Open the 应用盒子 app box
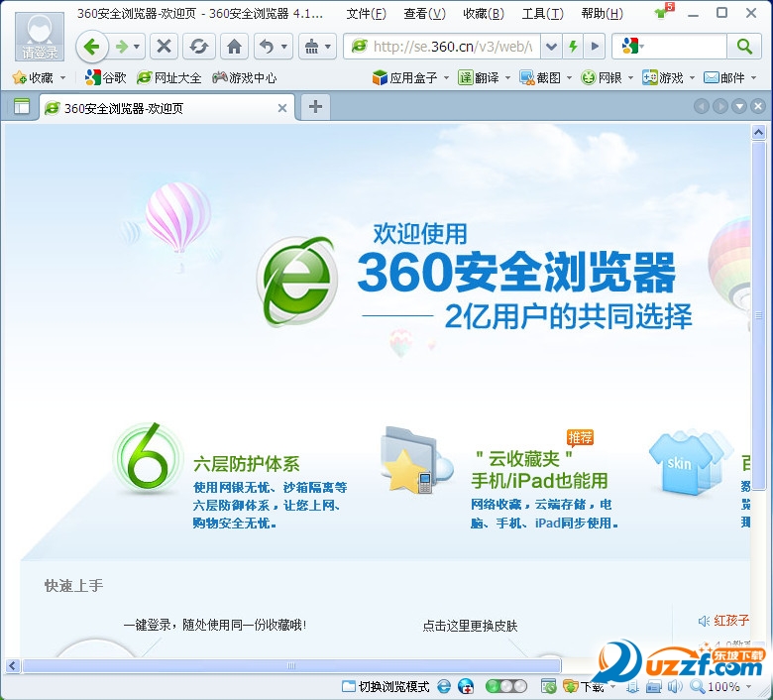 pos(405,78)
